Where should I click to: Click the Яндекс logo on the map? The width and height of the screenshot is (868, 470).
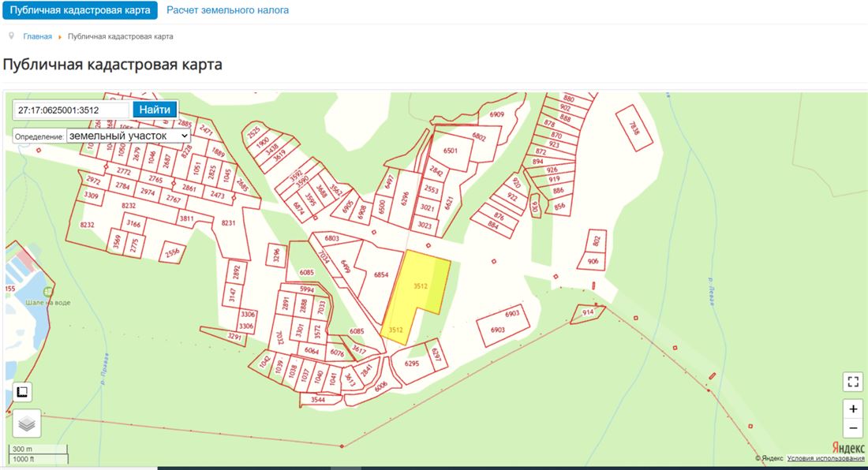tap(848, 448)
